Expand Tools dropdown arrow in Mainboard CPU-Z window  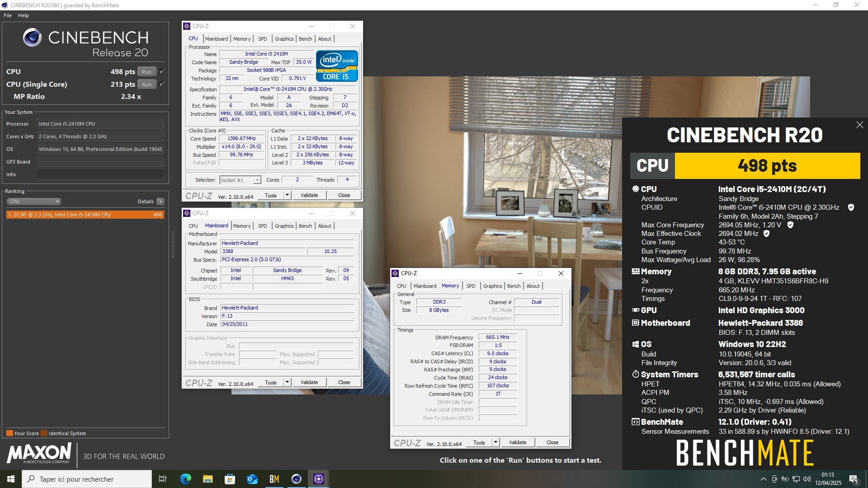(x=287, y=383)
